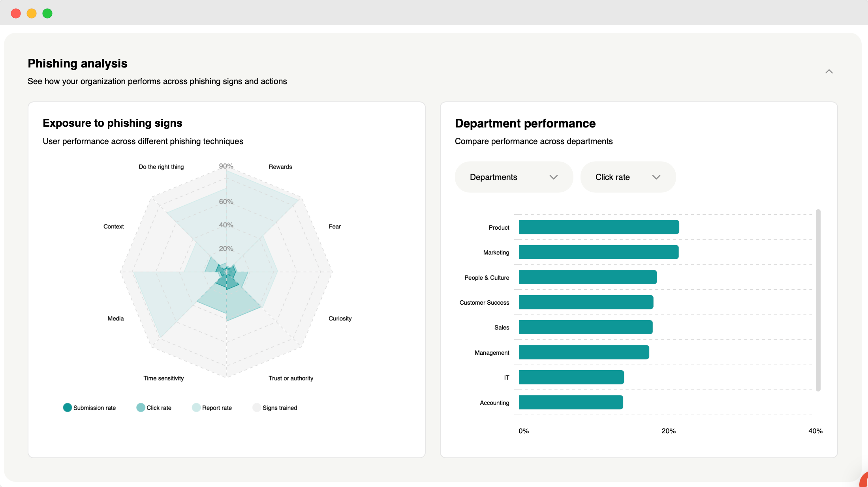Image resolution: width=868 pixels, height=487 pixels.
Task: Click the department chart vertical scrollbar
Action: pyautogui.click(x=818, y=300)
